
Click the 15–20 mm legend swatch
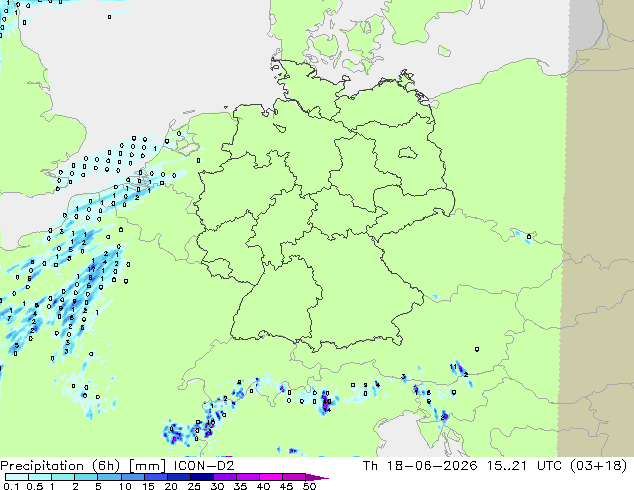(x=155, y=477)
